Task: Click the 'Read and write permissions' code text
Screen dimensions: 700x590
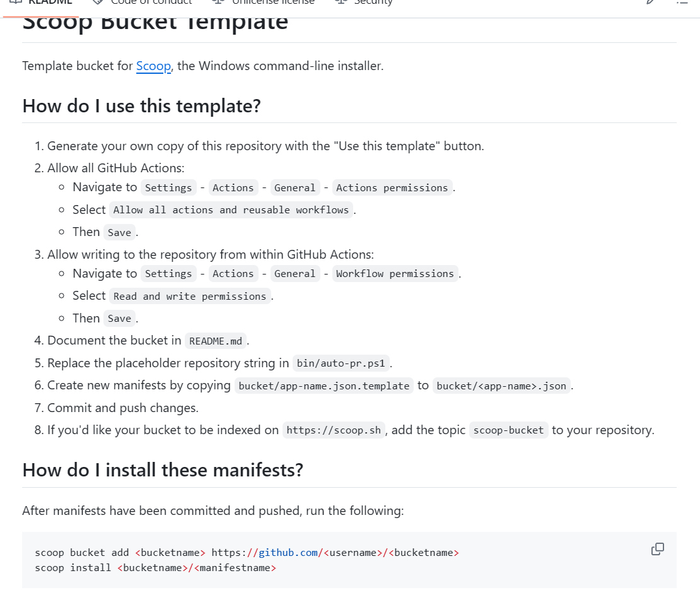Action: click(x=190, y=297)
